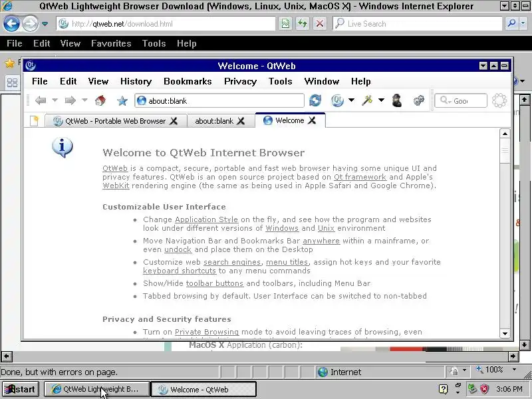The image size is (532, 399).
Task: Click the magic wand tool icon
Action: [x=368, y=100]
